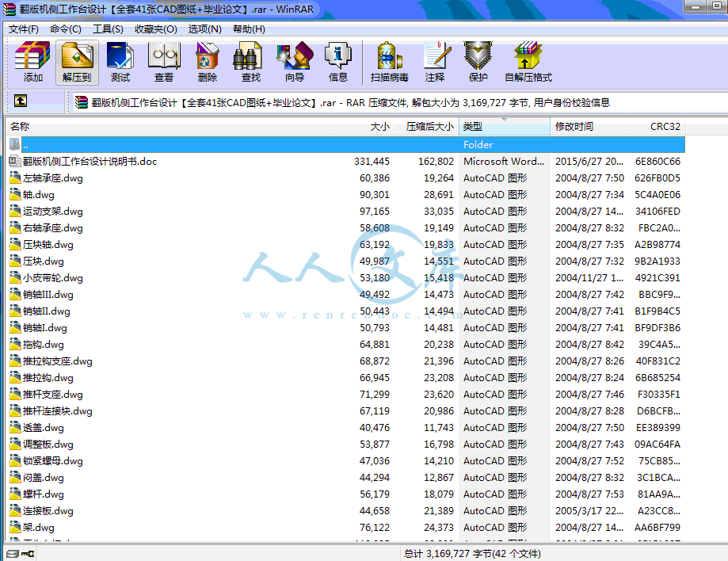Click the icon of 运动支架.dwg
The height and width of the screenshot is (561, 728).
(x=15, y=212)
